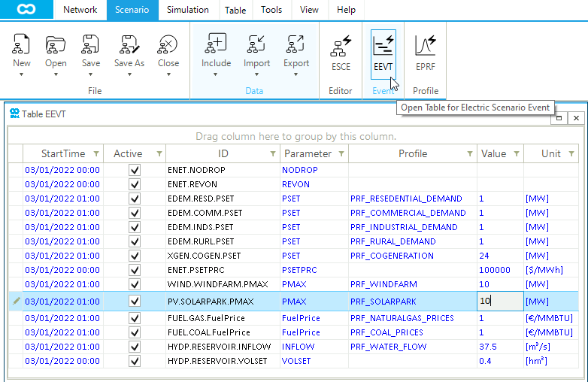
Task: Click the Value field of PV.SOLARPARK.PMAX
Action: click(499, 301)
